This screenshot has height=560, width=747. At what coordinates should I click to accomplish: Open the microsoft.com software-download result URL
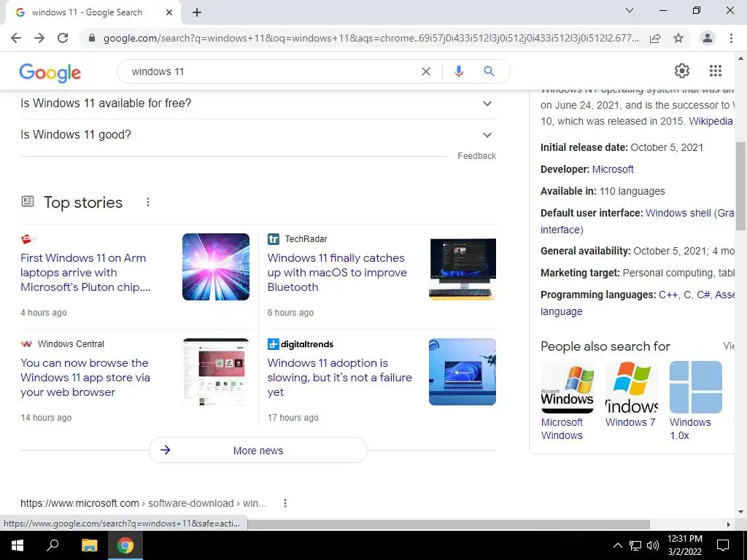pyautogui.click(x=144, y=503)
